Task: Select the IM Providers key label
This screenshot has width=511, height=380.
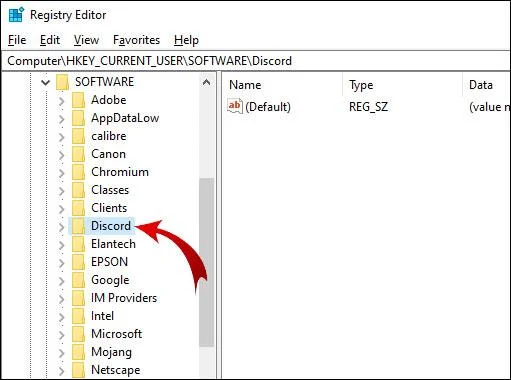Action: [x=124, y=298]
